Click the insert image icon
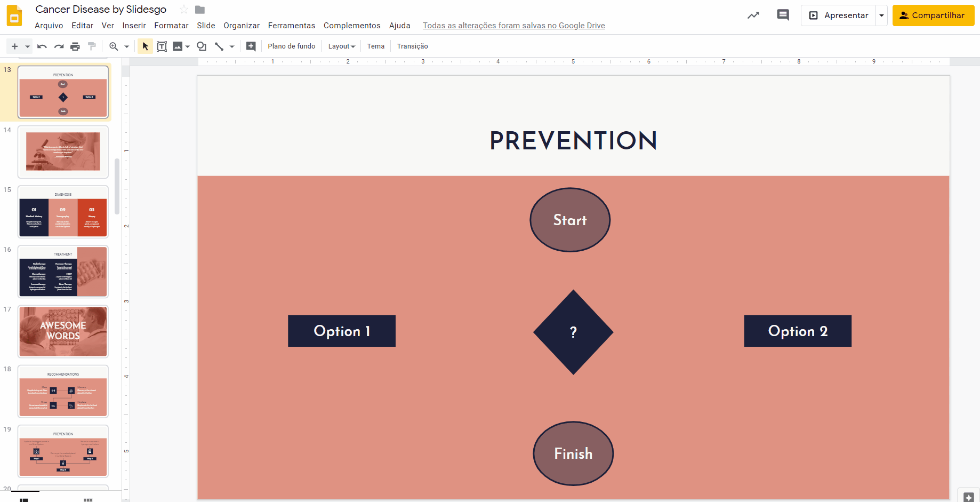 pyautogui.click(x=178, y=46)
